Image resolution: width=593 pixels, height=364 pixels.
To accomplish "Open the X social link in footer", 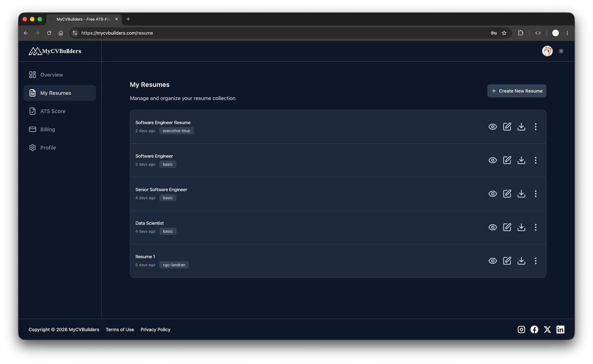I will [x=547, y=330].
